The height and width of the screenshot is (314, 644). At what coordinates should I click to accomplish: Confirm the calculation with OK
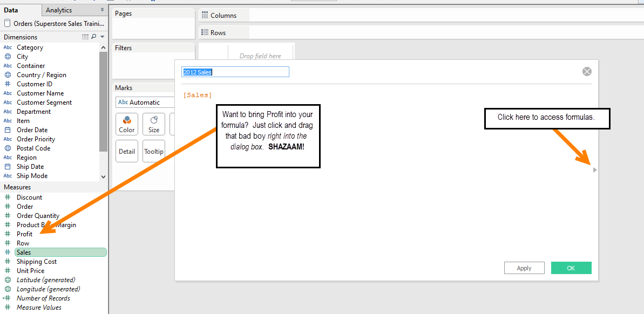pos(571,268)
